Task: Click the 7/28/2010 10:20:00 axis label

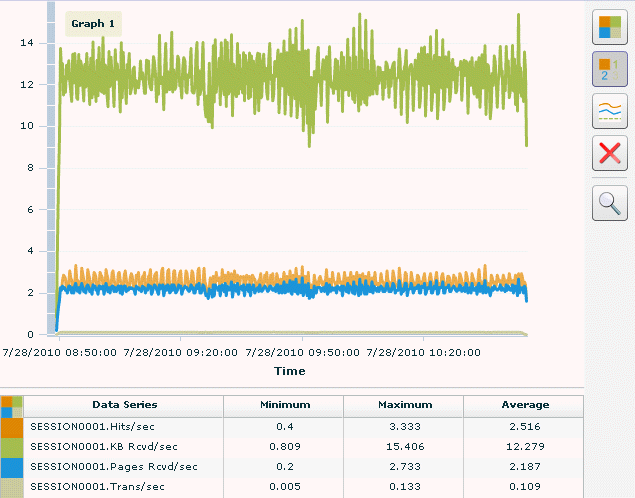Action: click(423, 353)
